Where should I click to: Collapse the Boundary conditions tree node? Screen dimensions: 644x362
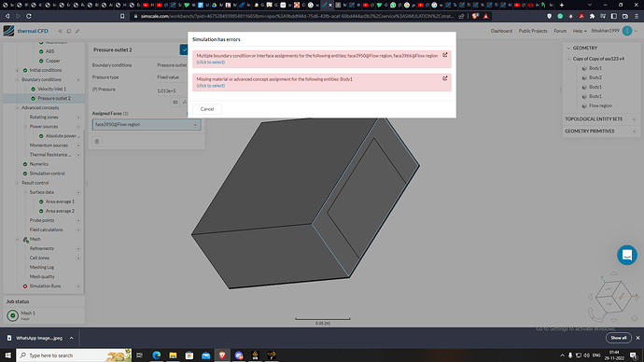(x=17, y=79)
